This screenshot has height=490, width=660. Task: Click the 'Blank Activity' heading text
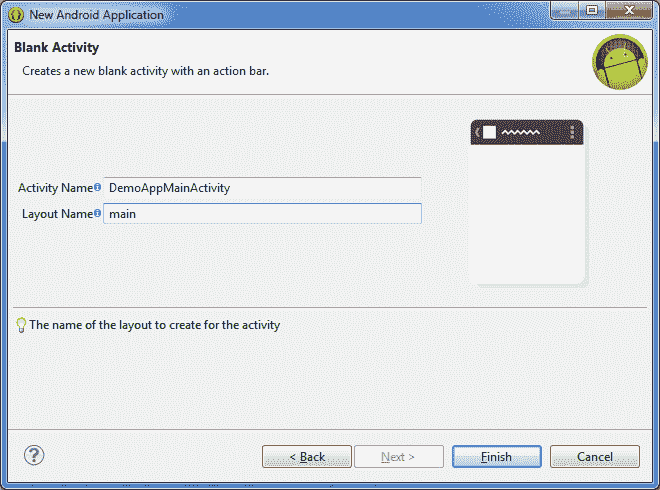click(x=56, y=48)
